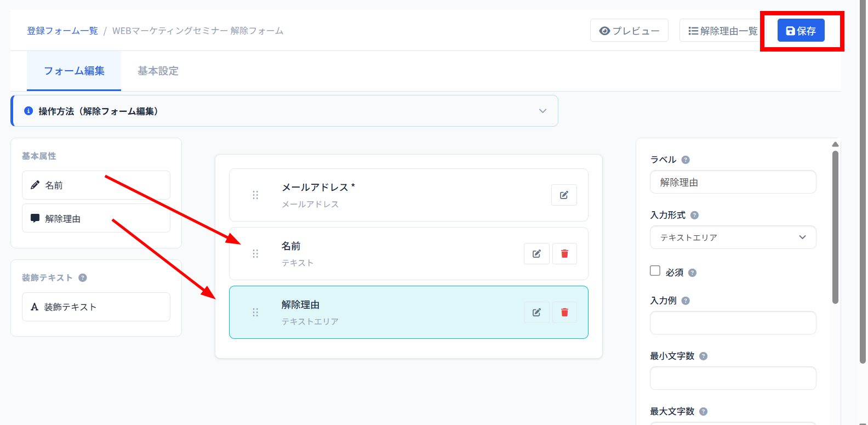Click the 入力例 text input field

pyautogui.click(x=733, y=323)
